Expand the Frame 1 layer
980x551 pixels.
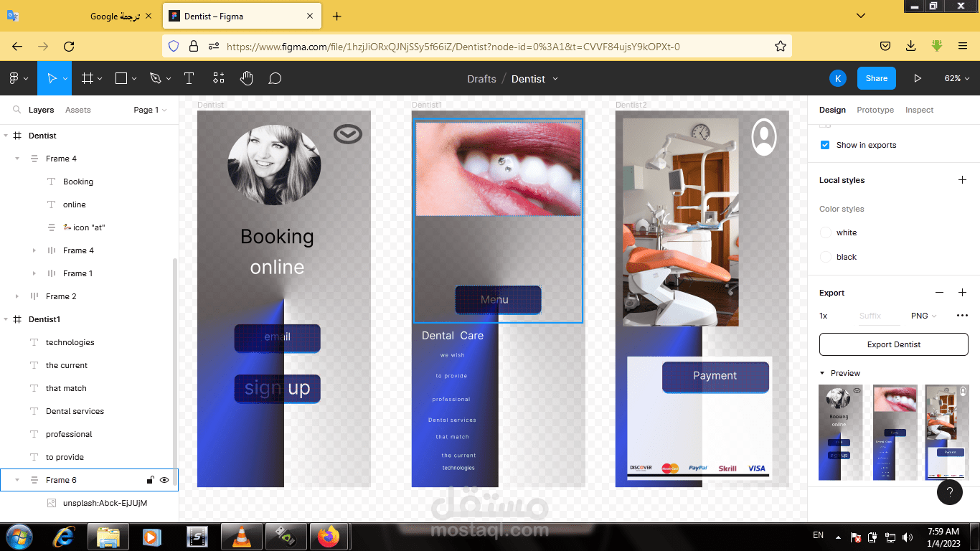tap(34, 273)
